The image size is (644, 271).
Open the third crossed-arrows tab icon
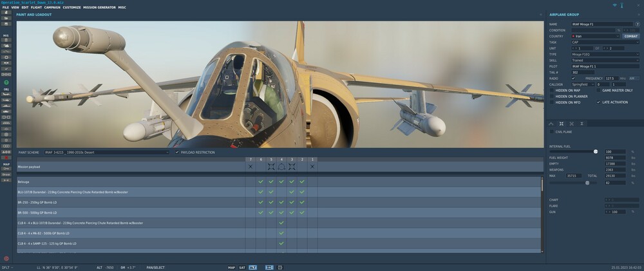click(572, 124)
